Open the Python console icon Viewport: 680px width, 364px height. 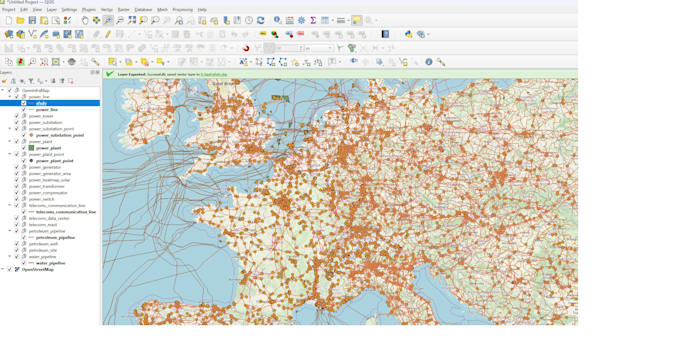(409, 34)
